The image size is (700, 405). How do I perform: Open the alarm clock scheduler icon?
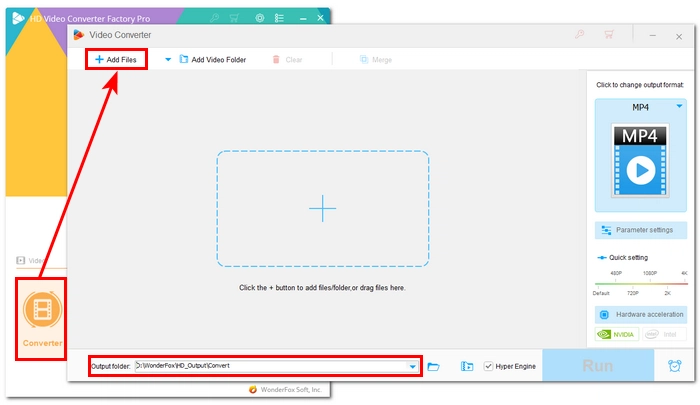click(x=675, y=366)
